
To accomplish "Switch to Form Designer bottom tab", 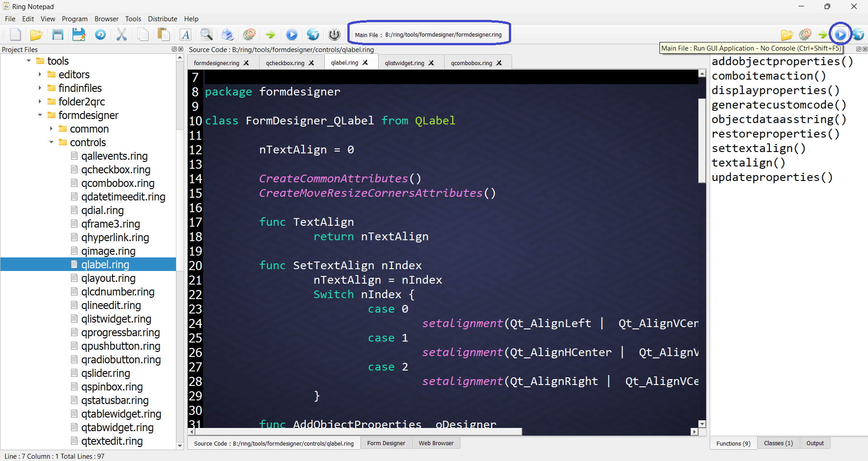I will [386, 443].
